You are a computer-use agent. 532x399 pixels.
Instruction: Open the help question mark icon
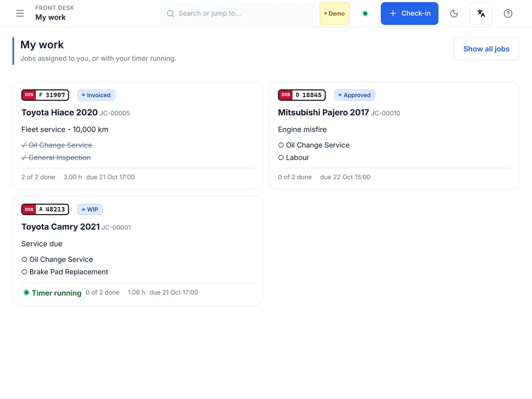coord(508,13)
